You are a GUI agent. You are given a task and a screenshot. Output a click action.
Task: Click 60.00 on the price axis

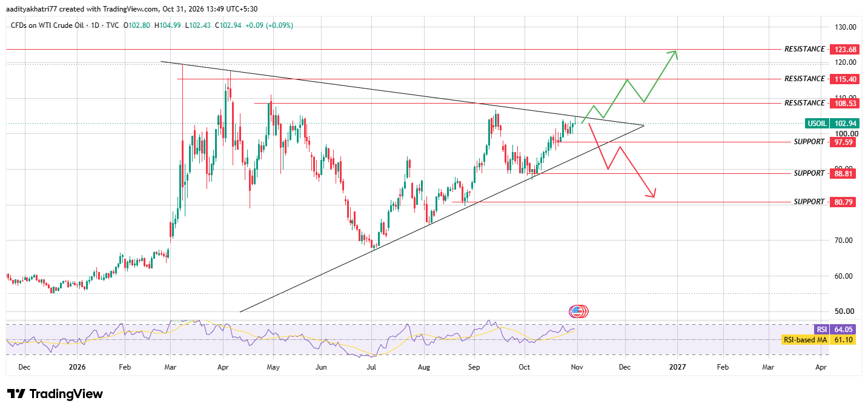pos(843,276)
